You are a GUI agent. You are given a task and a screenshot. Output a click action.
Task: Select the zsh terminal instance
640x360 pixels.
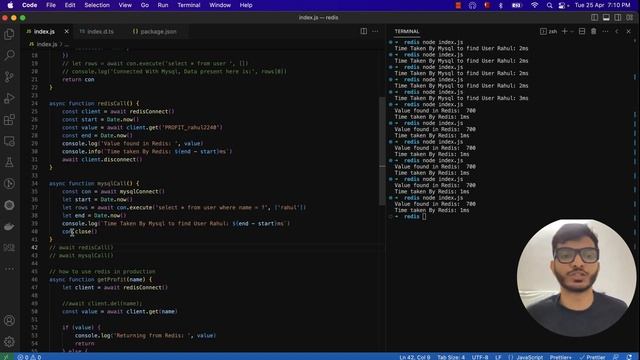click(549, 31)
